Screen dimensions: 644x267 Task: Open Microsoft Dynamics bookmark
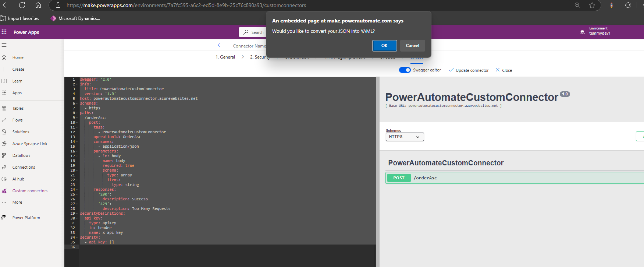click(75, 18)
